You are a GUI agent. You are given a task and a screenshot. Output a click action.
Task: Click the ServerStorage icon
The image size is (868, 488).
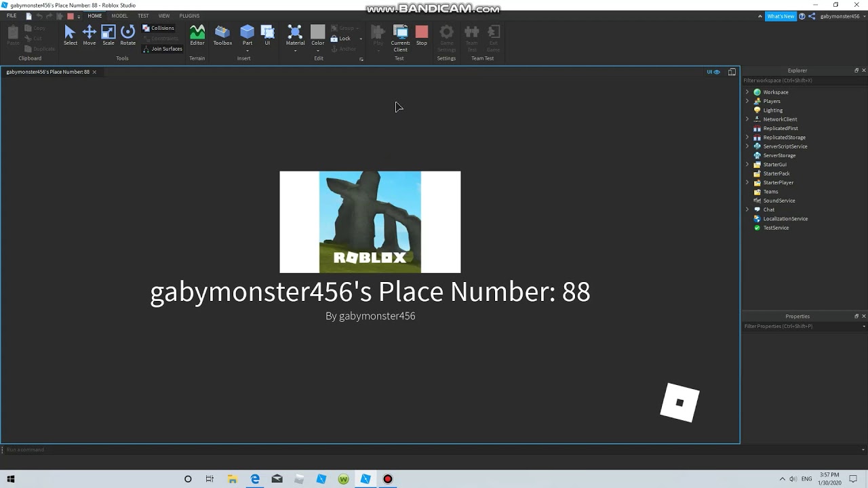tap(757, 155)
